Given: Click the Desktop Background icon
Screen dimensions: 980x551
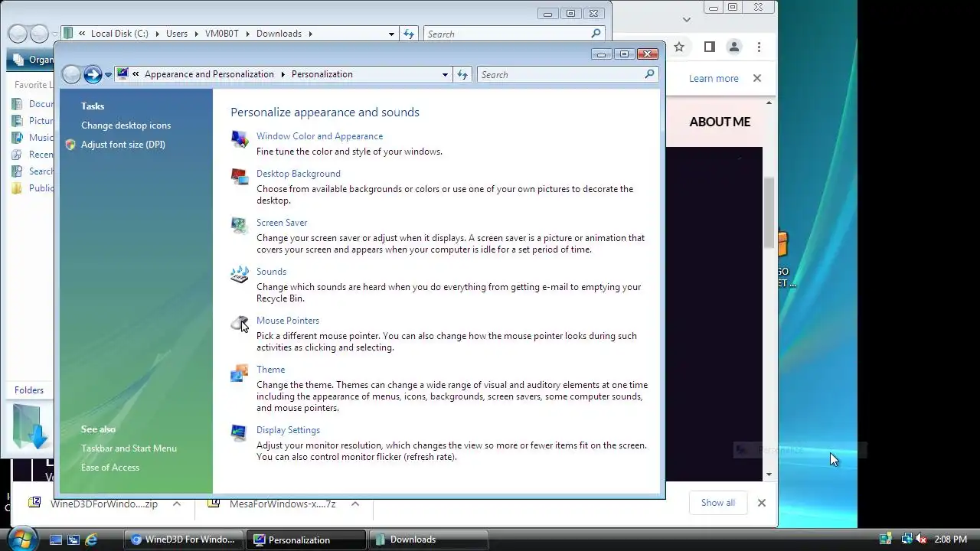Looking at the screenshot, I should pos(240,176).
